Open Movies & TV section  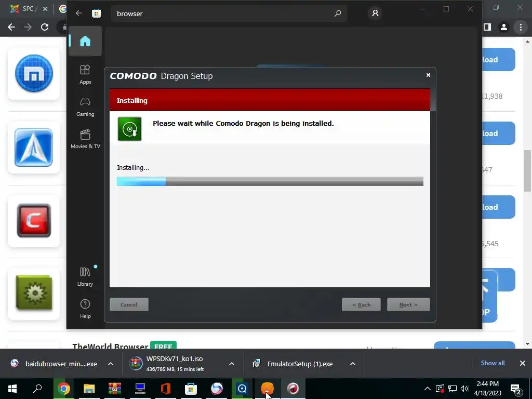click(x=85, y=139)
